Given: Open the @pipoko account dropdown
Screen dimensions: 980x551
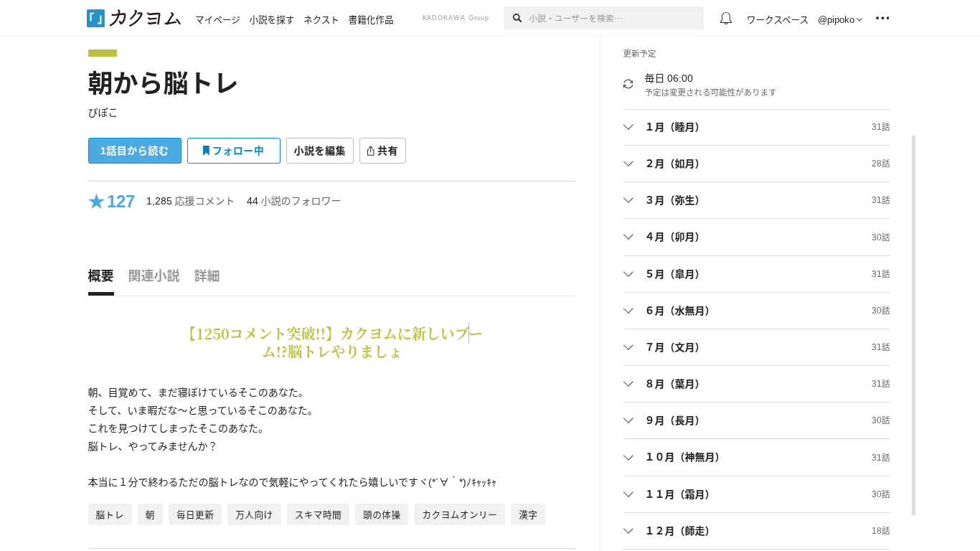Looking at the screenshot, I should 839,19.
